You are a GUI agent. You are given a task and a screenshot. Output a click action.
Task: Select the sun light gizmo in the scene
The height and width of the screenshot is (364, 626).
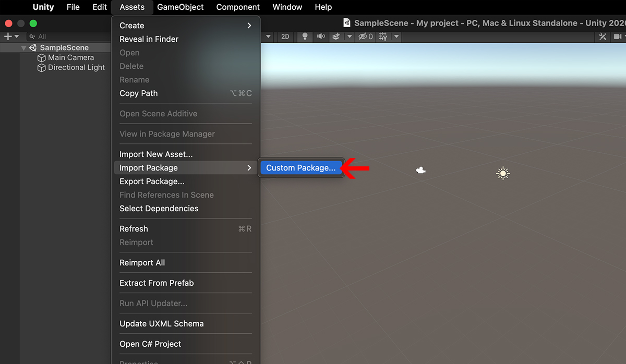point(502,174)
